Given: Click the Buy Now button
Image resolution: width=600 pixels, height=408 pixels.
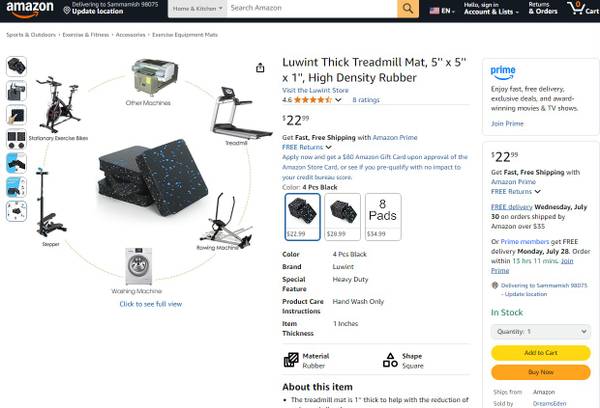Looking at the screenshot, I should click(541, 372).
